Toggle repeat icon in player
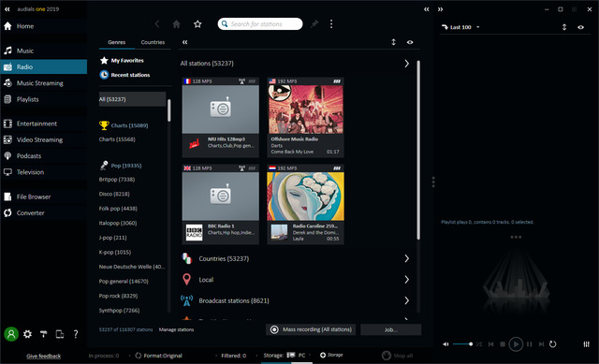This screenshot has height=364, width=599. 553,344
